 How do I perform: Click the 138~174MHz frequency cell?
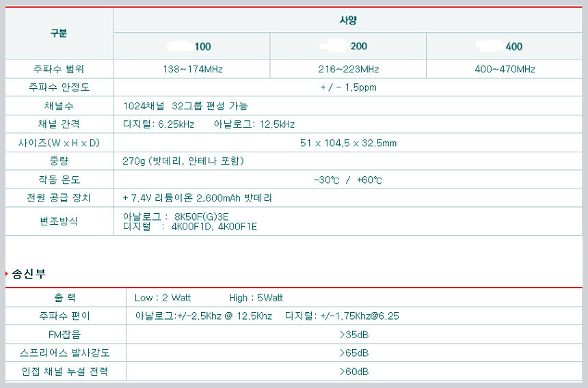point(191,69)
